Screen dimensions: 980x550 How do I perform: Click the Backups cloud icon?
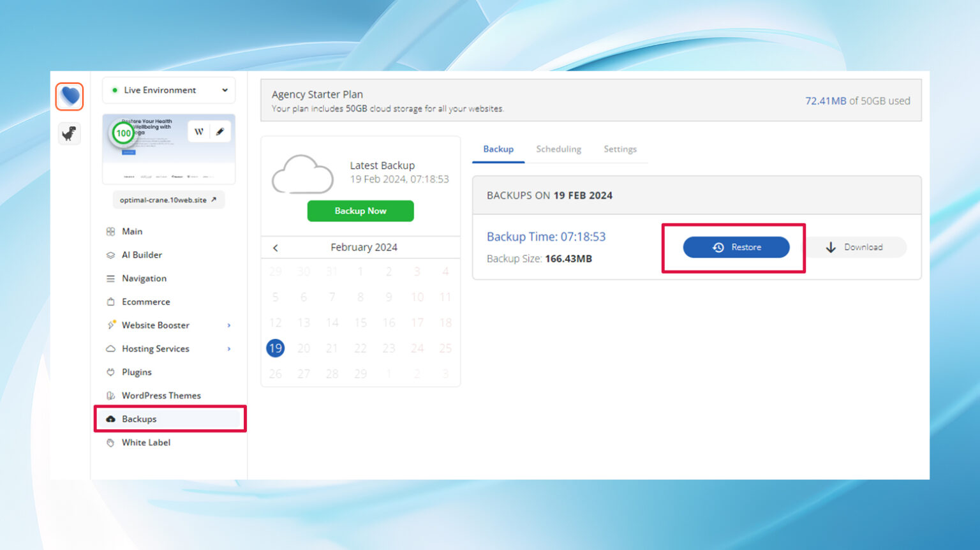click(111, 419)
